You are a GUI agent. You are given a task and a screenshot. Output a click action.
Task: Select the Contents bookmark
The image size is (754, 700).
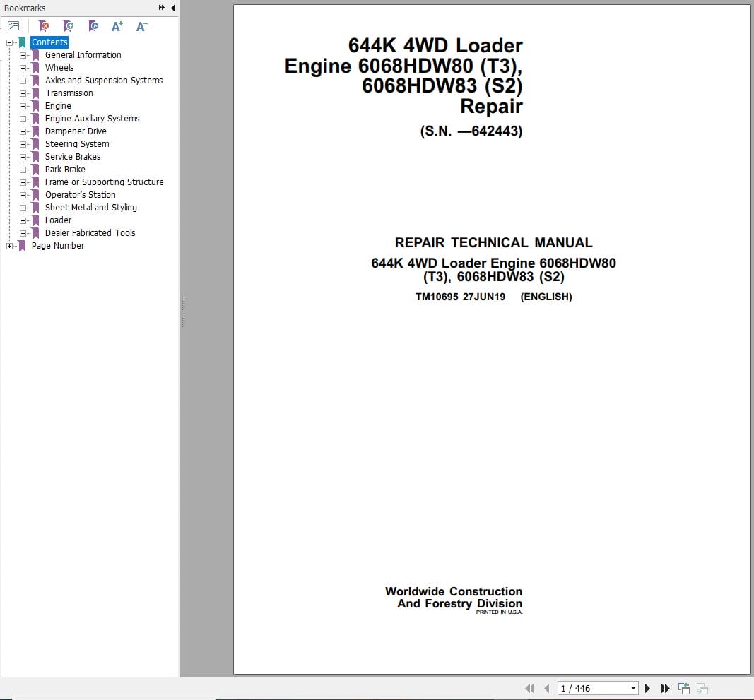coord(49,42)
